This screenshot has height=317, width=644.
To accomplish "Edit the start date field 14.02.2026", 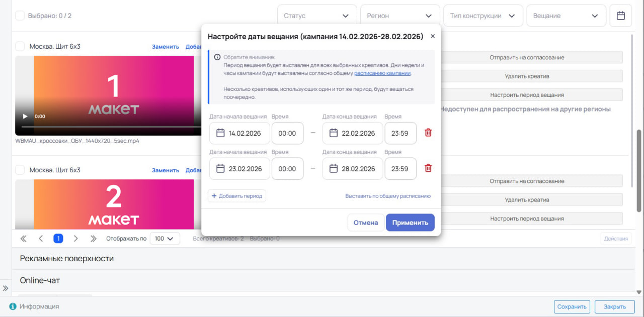I will pos(239,133).
